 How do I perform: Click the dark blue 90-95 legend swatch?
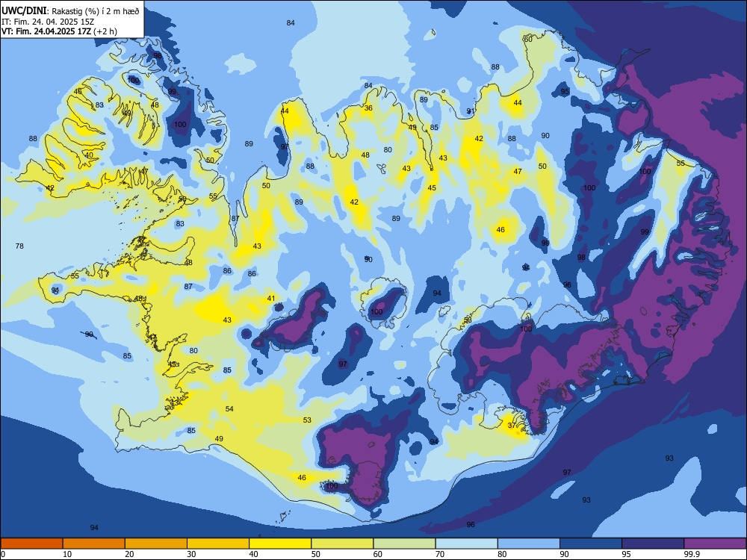point(591,544)
